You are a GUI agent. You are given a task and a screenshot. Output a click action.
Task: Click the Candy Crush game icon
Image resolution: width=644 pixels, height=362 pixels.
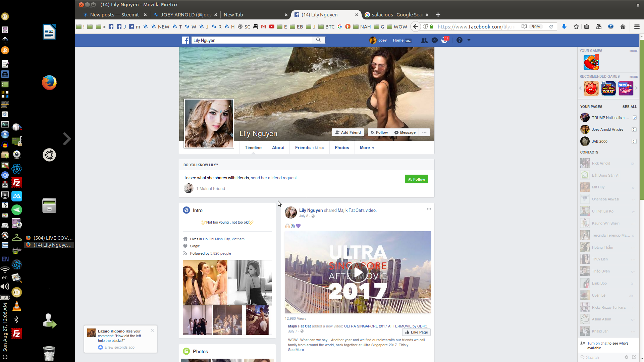591,63
